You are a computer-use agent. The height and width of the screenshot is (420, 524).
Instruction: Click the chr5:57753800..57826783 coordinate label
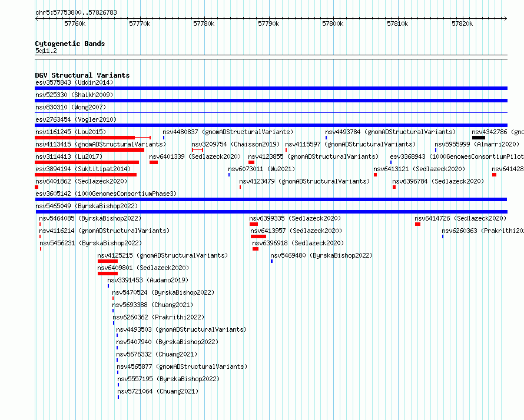[x=76, y=12]
